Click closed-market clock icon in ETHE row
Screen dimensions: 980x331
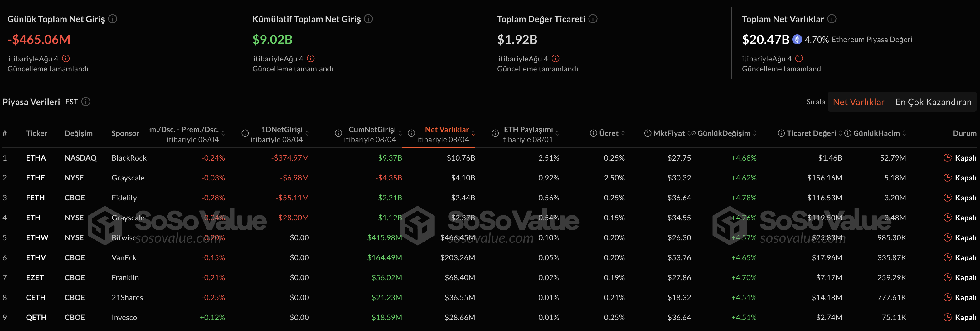tap(947, 177)
